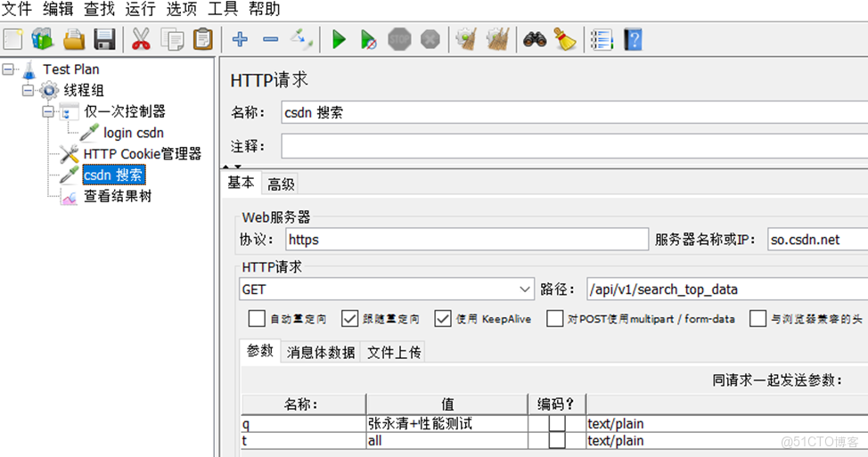Image resolution: width=868 pixels, height=457 pixels.
Task: Start the test with green play icon
Action: (339, 39)
